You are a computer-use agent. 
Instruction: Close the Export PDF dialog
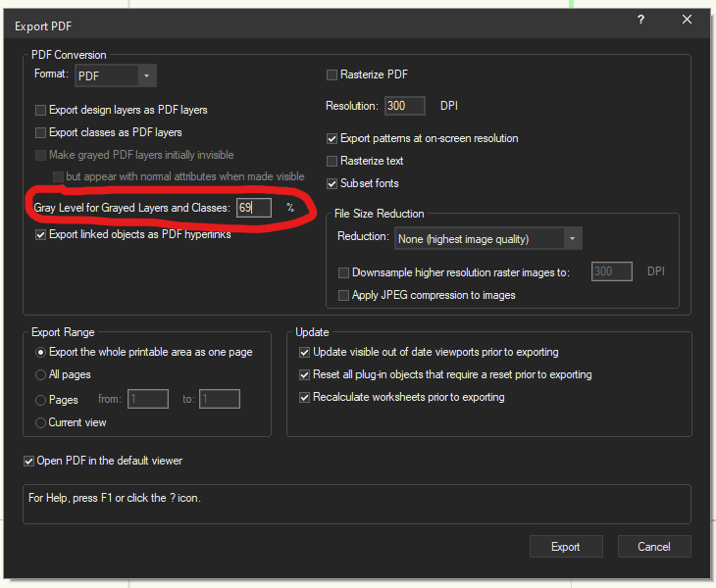pos(687,20)
